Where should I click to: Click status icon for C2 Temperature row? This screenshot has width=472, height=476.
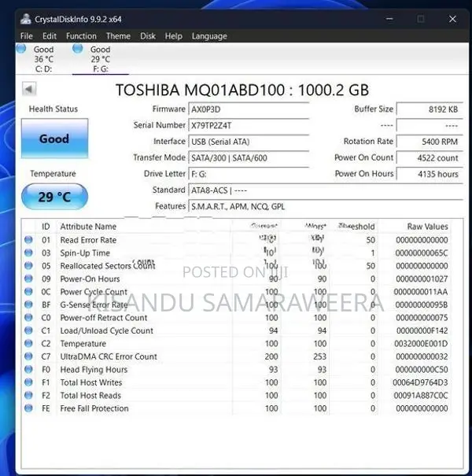click(x=28, y=343)
